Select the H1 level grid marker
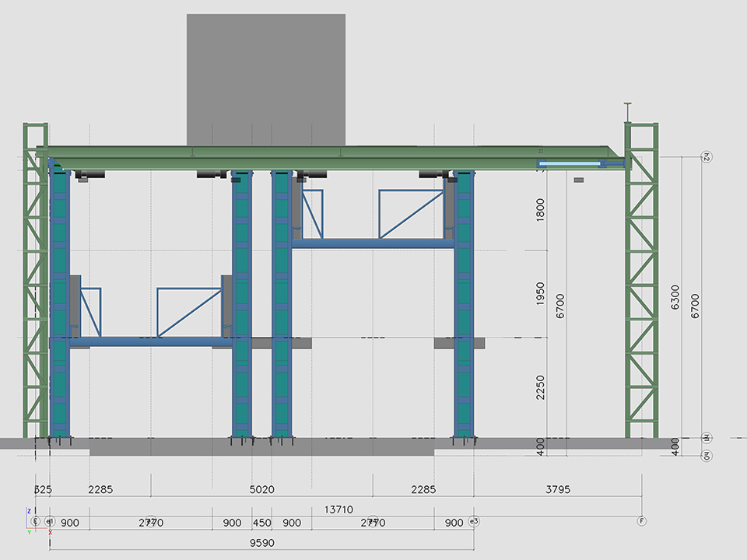 pos(707,437)
